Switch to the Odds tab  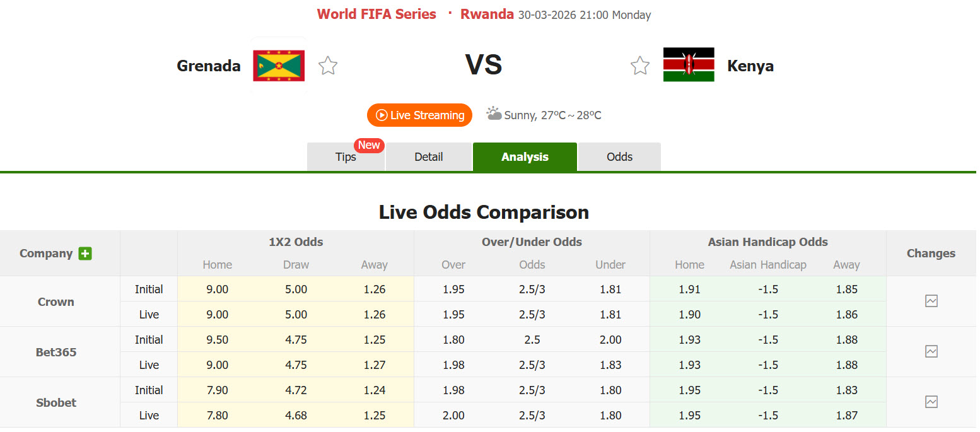tap(619, 156)
